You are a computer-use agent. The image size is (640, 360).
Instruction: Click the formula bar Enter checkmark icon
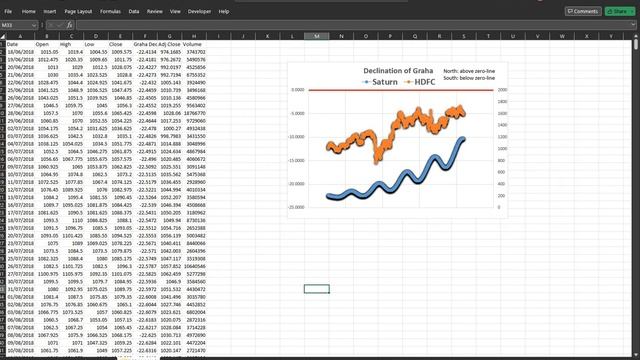pyautogui.click(x=60, y=25)
